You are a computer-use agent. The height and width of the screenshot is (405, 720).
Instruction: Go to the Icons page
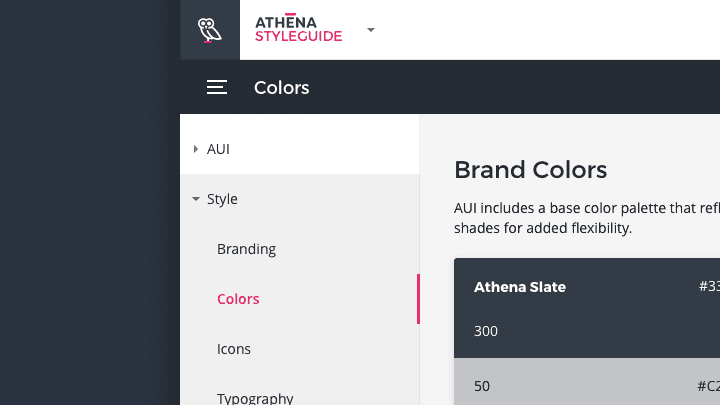point(234,349)
